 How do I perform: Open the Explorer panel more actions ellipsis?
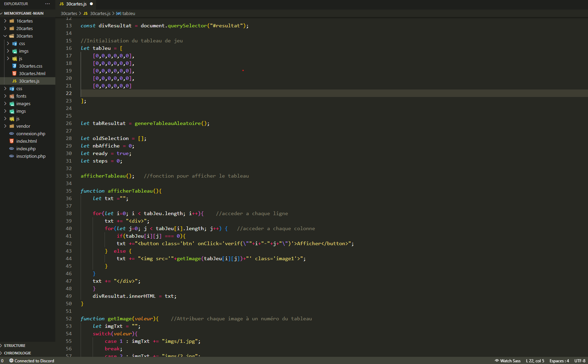pyautogui.click(x=47, y=4)
